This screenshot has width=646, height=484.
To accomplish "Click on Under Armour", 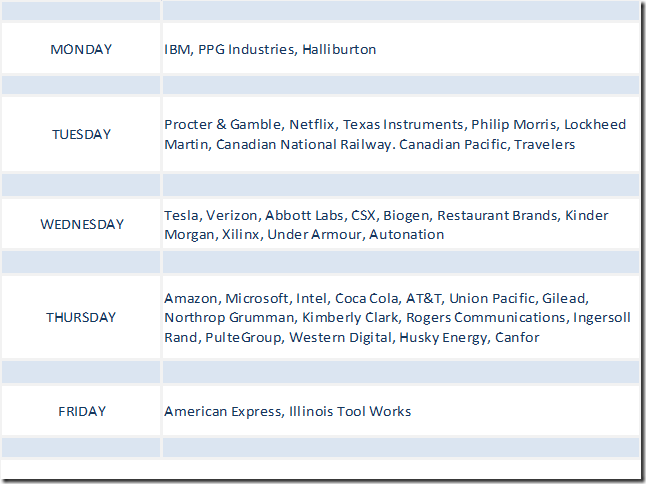I will click(x=322, y=234).
